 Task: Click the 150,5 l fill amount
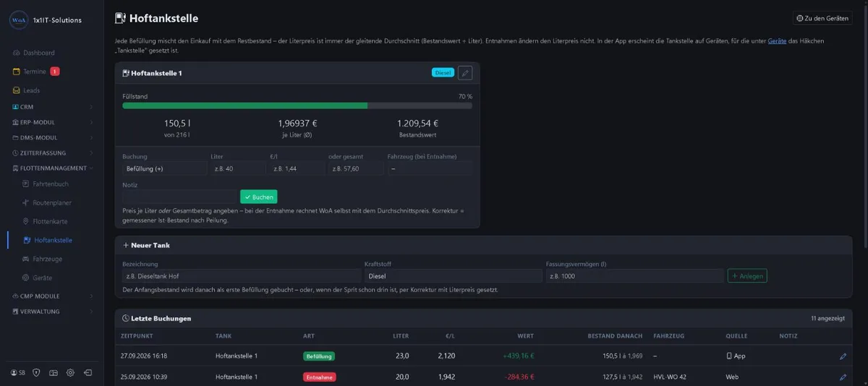(177, 124)
